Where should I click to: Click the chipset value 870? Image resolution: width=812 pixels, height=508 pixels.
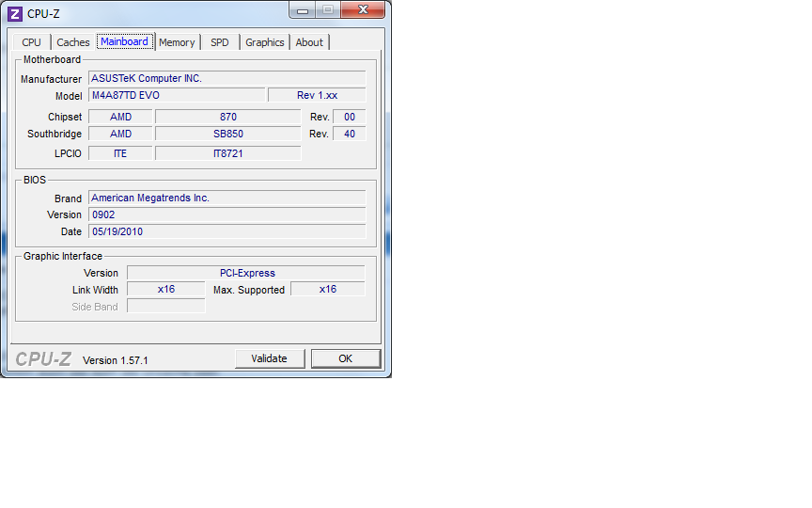click(227, 118)
